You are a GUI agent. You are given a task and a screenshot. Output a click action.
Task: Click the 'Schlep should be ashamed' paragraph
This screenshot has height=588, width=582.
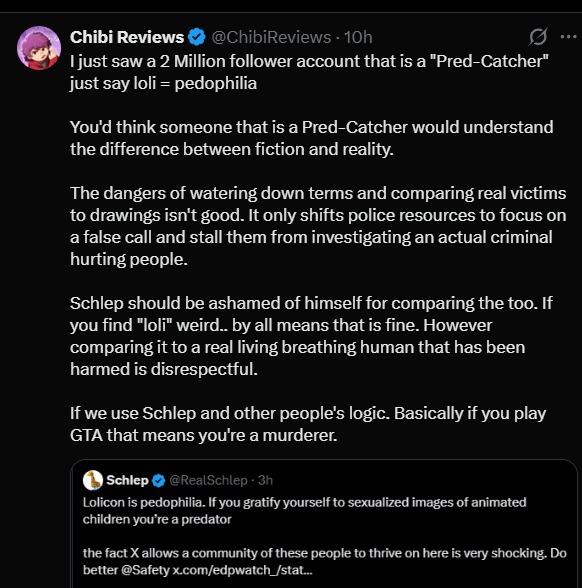tap(311, 336)
